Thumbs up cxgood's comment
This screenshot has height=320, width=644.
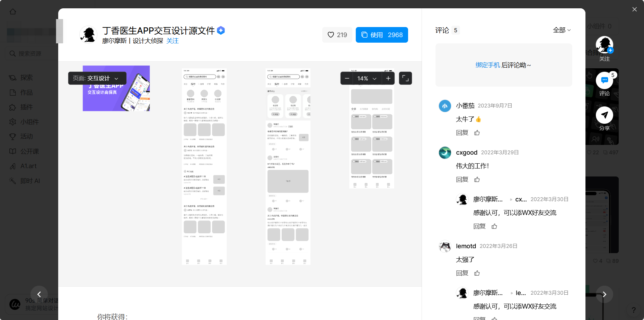(x=477, y=180)
